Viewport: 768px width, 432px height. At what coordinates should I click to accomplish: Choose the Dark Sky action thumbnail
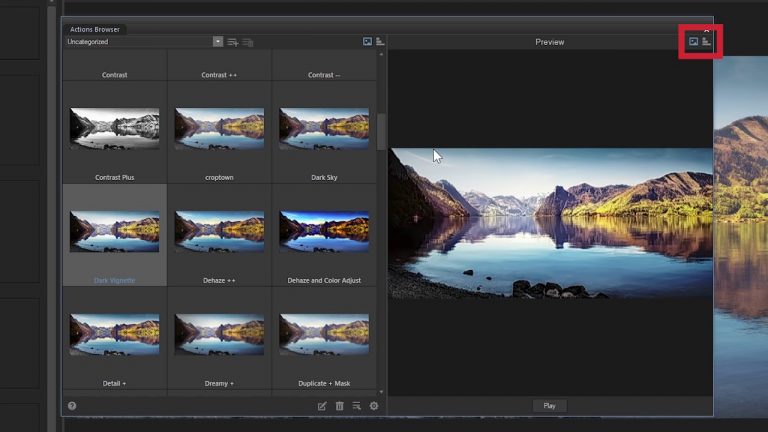324,128
